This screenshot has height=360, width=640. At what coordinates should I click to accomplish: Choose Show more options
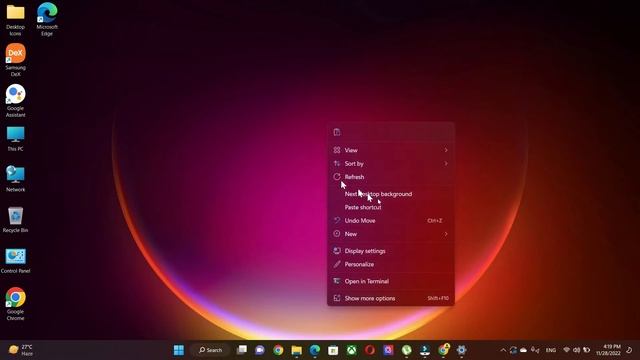[391, 298]
